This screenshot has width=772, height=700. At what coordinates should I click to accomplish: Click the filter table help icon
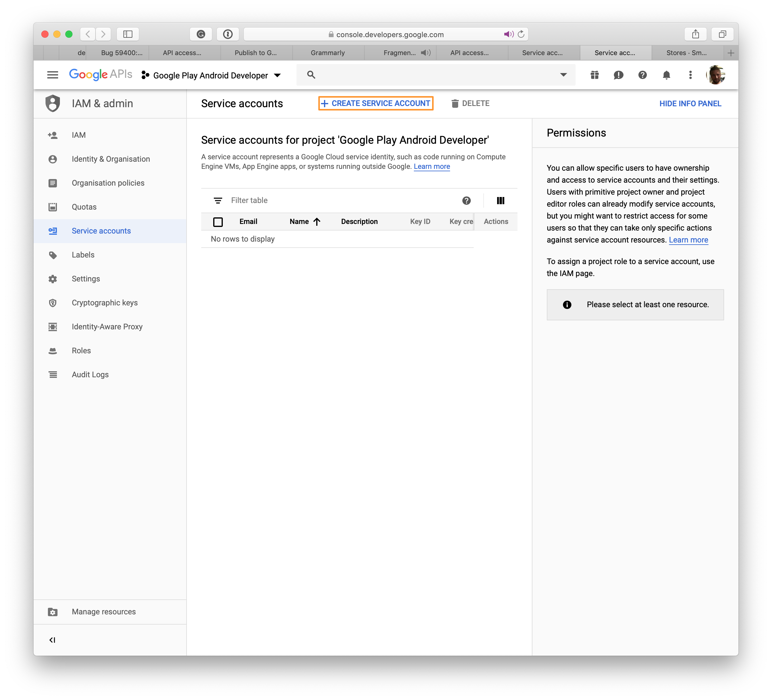[466, 200]
